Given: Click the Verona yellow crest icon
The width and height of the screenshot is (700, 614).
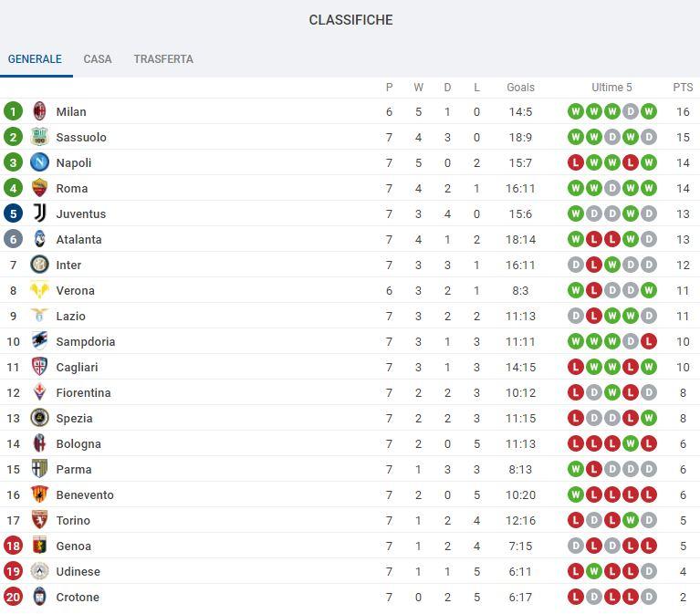Looking at the screenshot, I should tap(39, 290).
